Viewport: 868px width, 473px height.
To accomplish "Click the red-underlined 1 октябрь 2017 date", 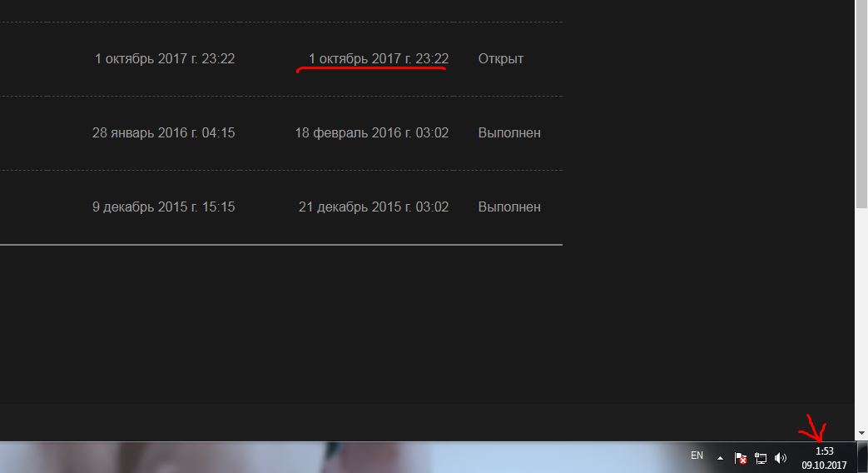I will pyautogui.click(x=379, y=59).
